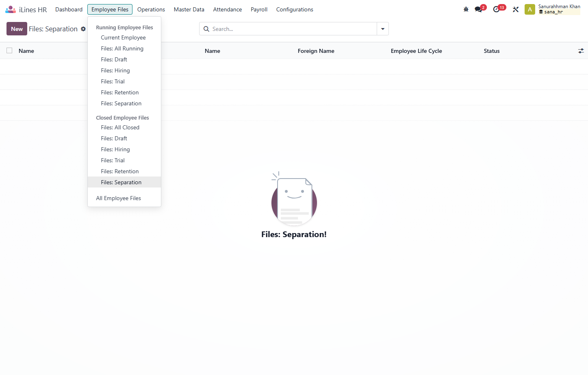Choose highlighted Files: Separation under Closed Employee Files
This screenshot has height=375, width=588.
pyautogui.click(x=124, y=182)
